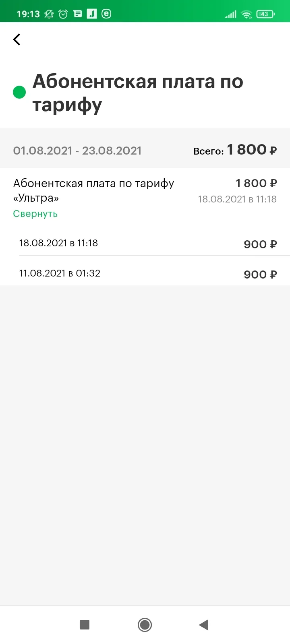Open the muted notifications status icon

tap(49, 14)
